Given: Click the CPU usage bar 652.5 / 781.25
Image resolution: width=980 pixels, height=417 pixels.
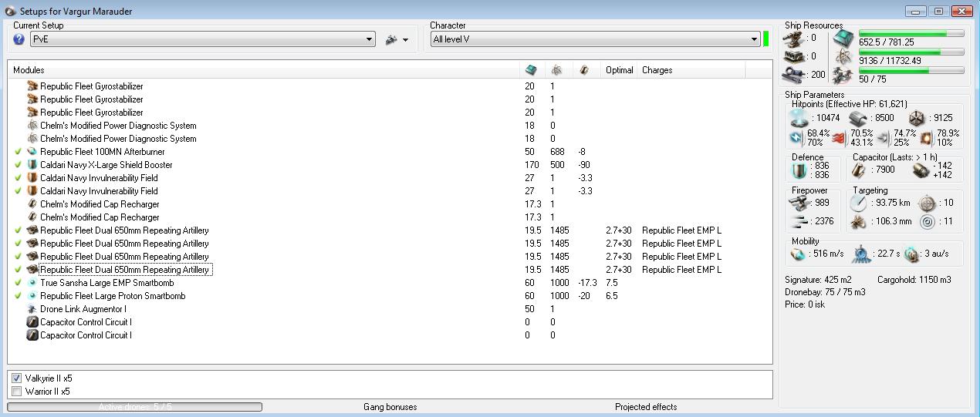Looking at the screenshot, I should click(911, 34).
